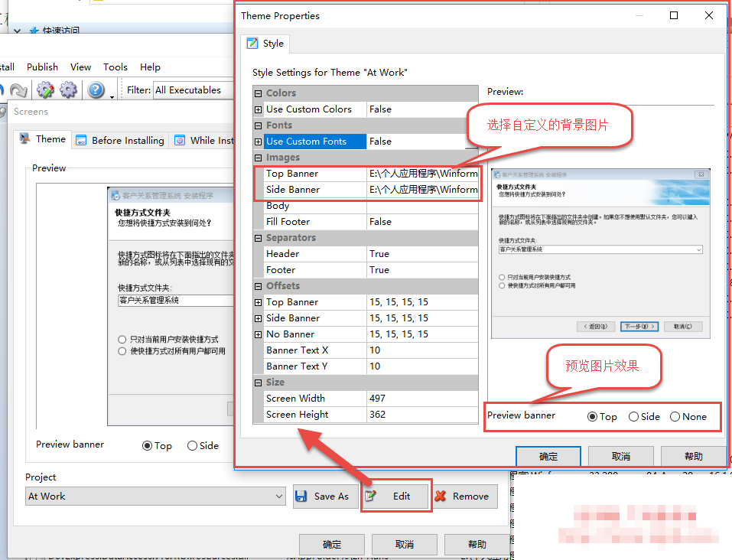Click the Style tab pencil icon
Image resolution: width=732 pixels, height=560 pixels.
(252, 44)
